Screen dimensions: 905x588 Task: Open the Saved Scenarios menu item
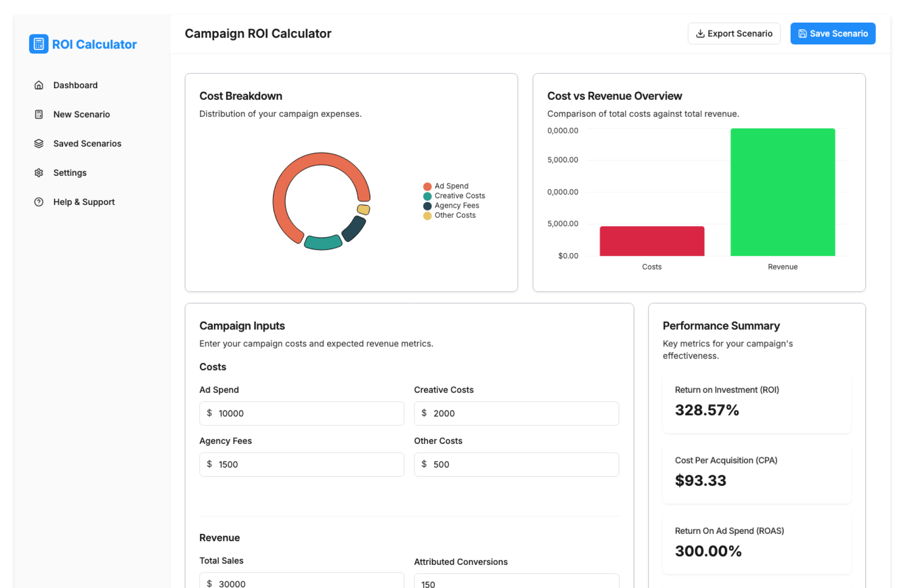coord(87,144)
